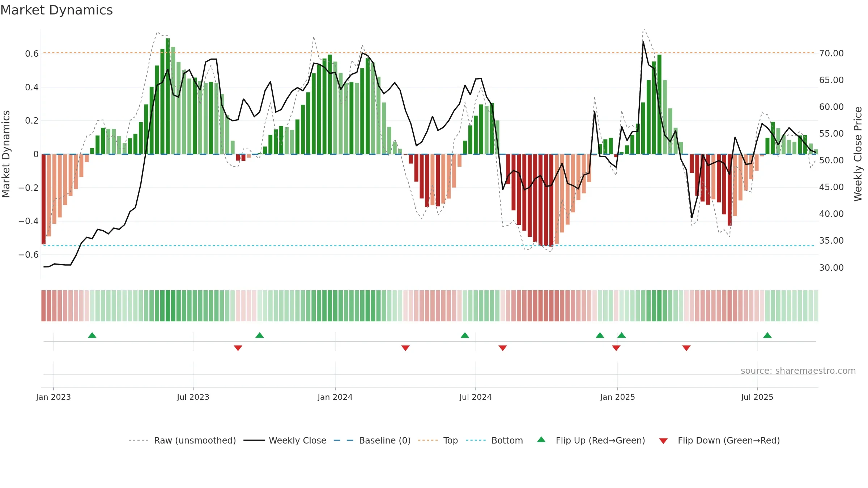Click the darkest red first bar at Jan 2023
Screen dimensions: 868x488
[x=44, y=199]
